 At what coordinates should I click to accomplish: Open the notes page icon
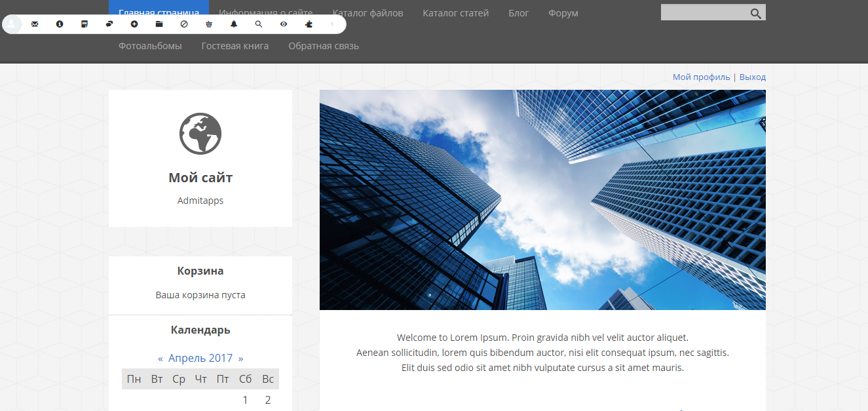[85, 24]
